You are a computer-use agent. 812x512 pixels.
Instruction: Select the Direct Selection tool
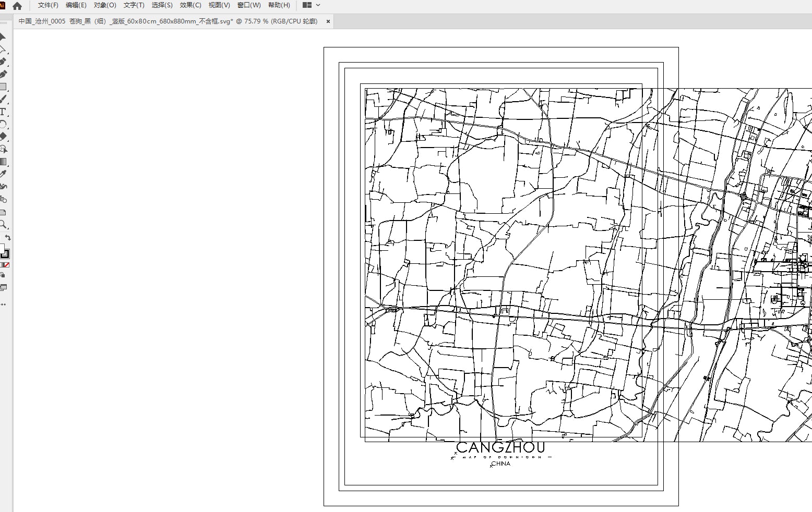pos(3,49)
